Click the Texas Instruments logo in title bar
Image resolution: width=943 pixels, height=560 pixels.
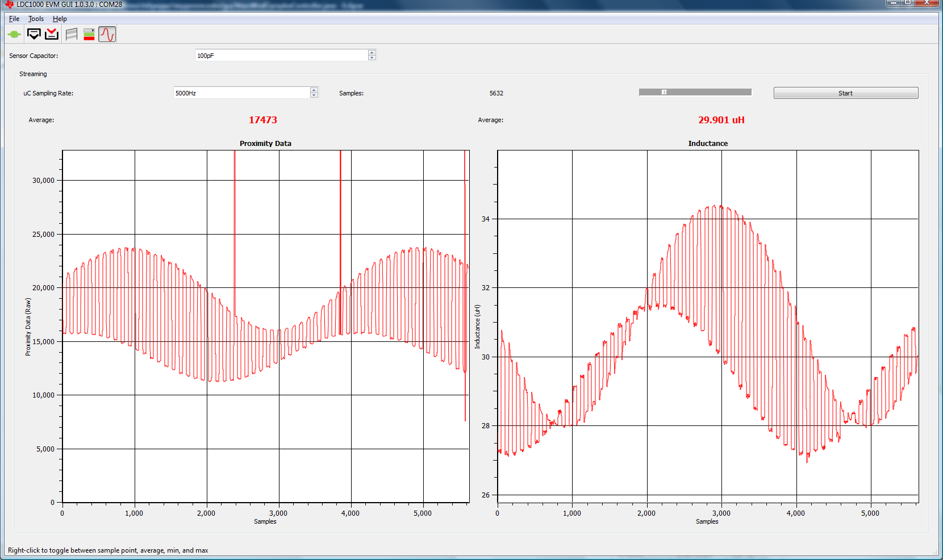click(x=9, y=4)
